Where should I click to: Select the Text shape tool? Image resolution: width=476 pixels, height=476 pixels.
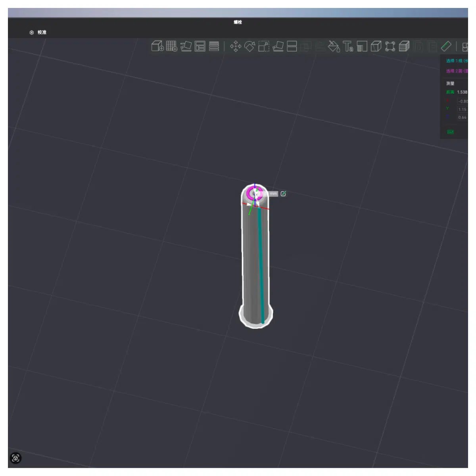(x=348, y=46)
